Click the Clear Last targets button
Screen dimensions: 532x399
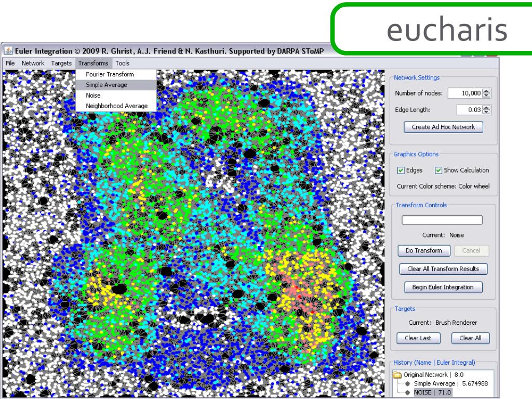coord(418,338)
